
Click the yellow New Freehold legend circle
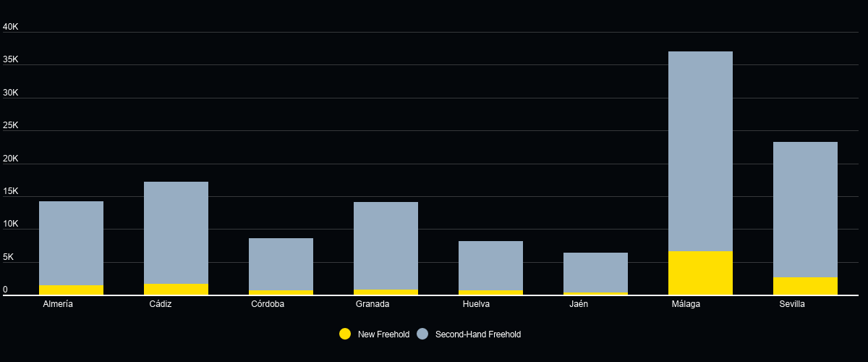tap(345, 334)
